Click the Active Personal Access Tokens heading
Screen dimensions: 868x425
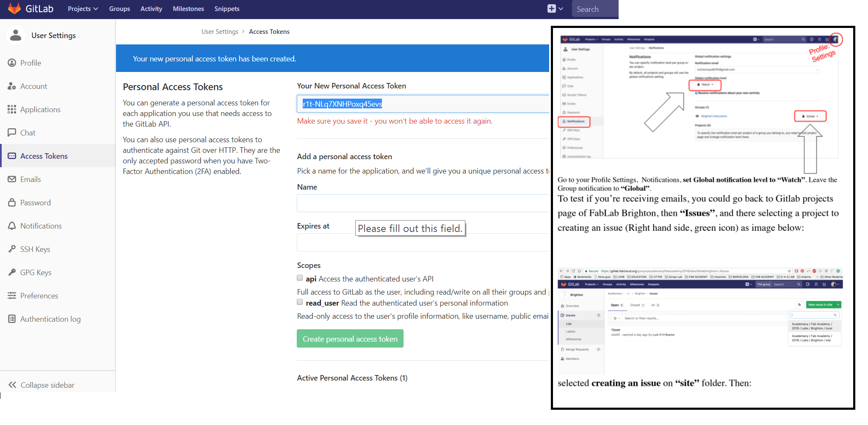[352, 378]
